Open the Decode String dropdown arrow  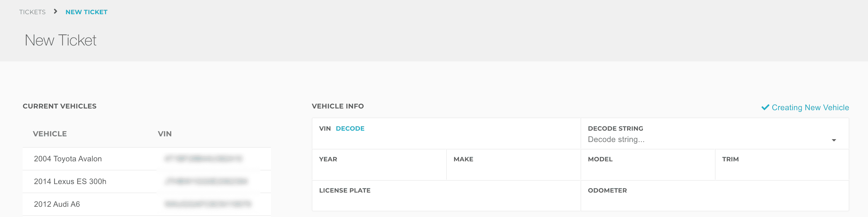point(834,140)
